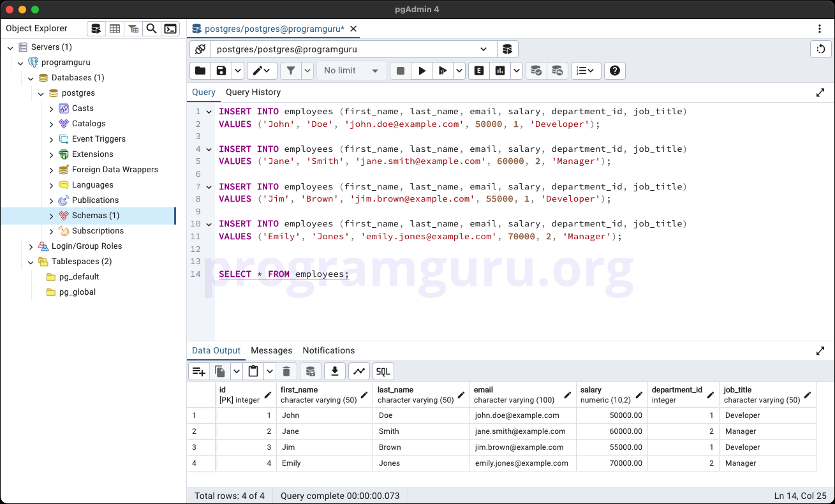Click the Add Row icon in Data Output
This screenshot has height=504, width=835.
[x=199, y=371]
